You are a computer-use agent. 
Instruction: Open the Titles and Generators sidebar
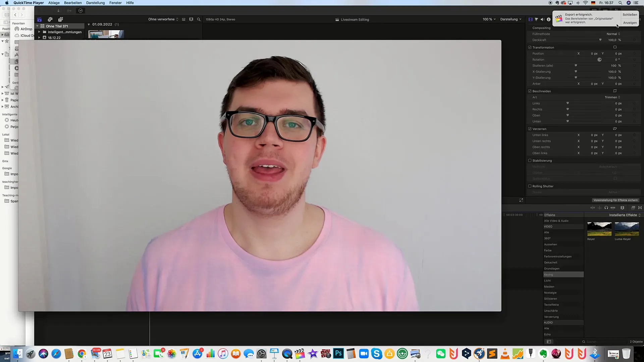point(61,19)
